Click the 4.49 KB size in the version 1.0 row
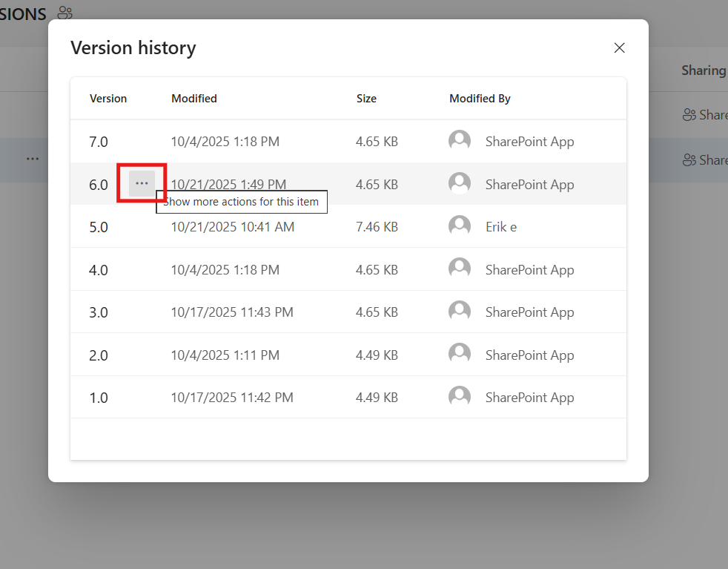Screen dimensions: 728x569 (377, 397)
